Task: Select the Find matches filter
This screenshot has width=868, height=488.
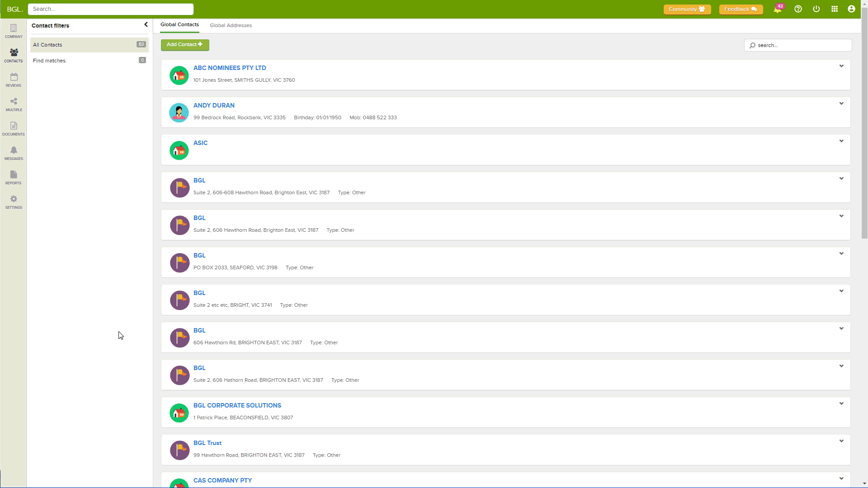Action: [x=49, y=61]
